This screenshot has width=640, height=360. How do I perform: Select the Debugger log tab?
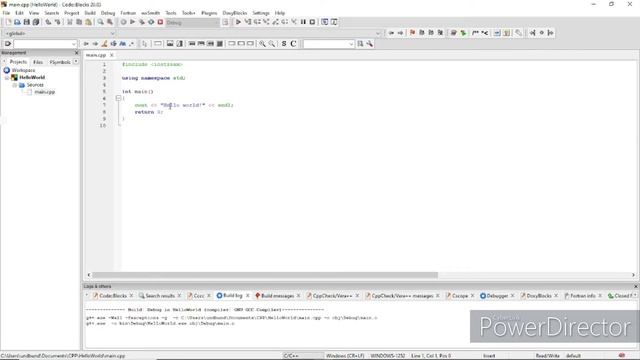[x=497, y=296]
